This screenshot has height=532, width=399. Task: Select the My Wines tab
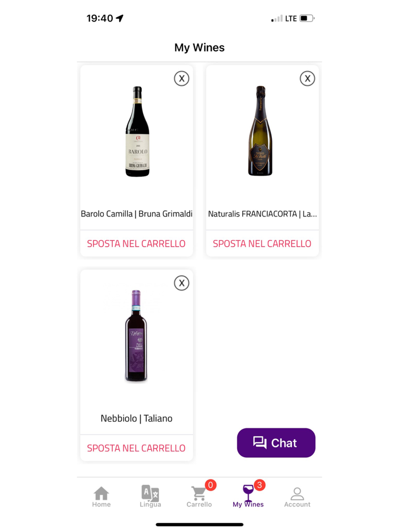[x=248, y=497]
